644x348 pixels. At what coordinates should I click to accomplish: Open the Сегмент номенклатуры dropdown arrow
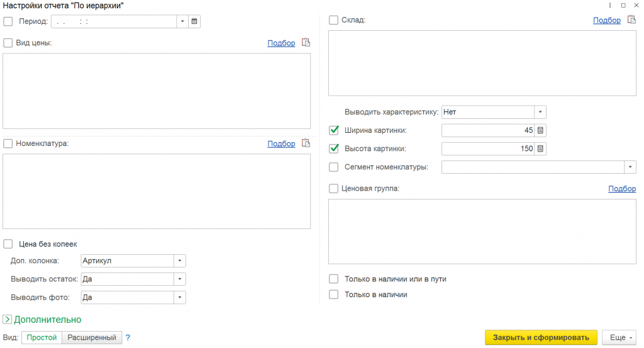[630, 167]
